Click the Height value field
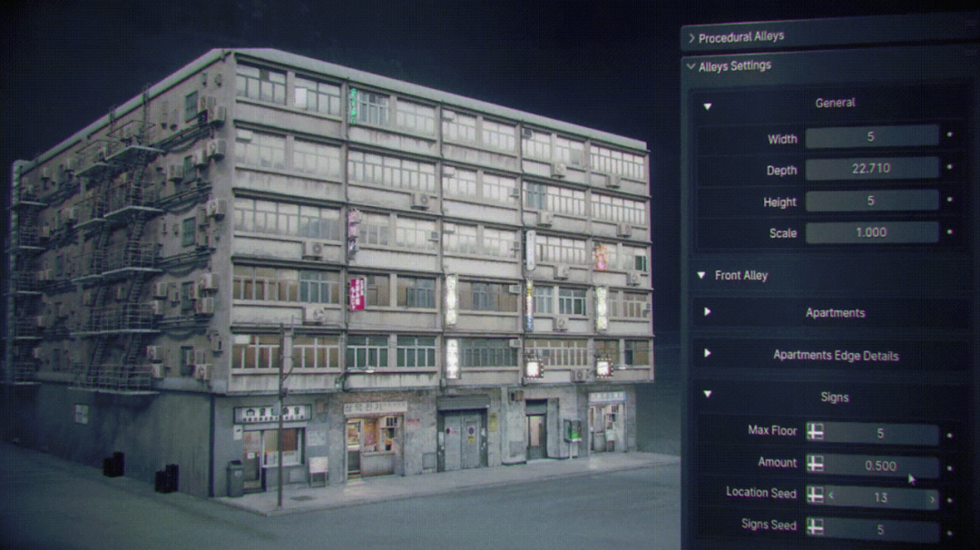Screen dimensions: 980x550 pyautogui.click(x=872, y=201)
